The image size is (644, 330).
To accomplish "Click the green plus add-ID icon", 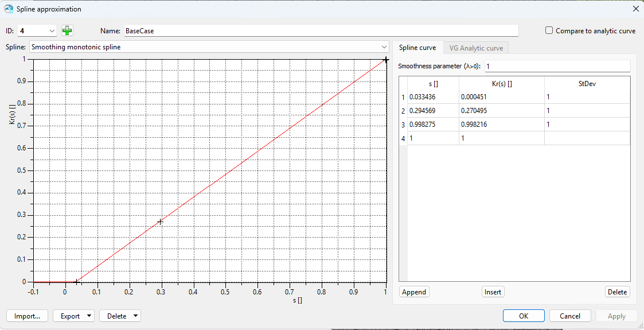I will click(x=68, y=31).
